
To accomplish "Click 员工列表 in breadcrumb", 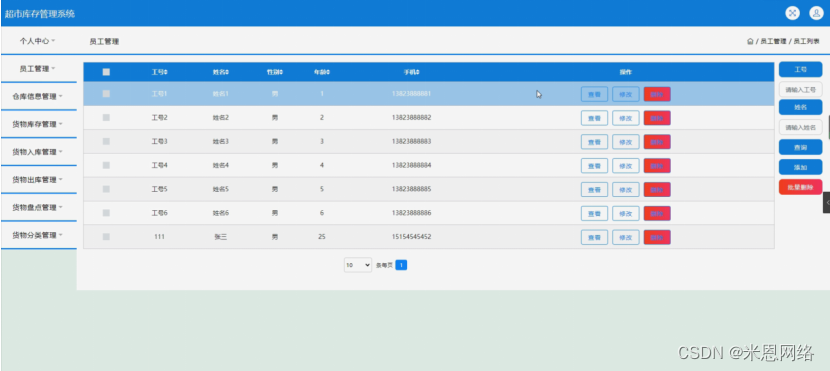I will pyautogui.click(x=806, y=41).
